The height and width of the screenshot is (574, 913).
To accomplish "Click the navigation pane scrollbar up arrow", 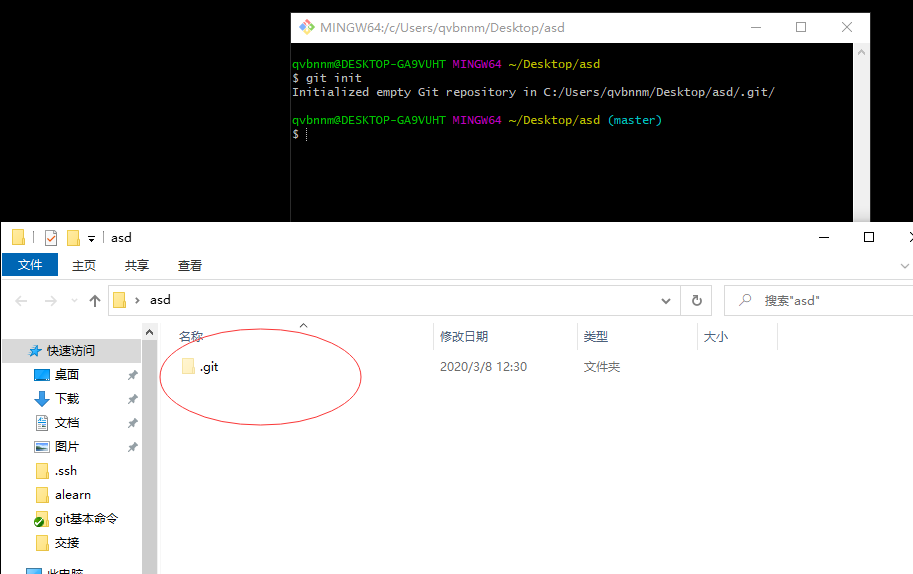I will pos(150,332).
